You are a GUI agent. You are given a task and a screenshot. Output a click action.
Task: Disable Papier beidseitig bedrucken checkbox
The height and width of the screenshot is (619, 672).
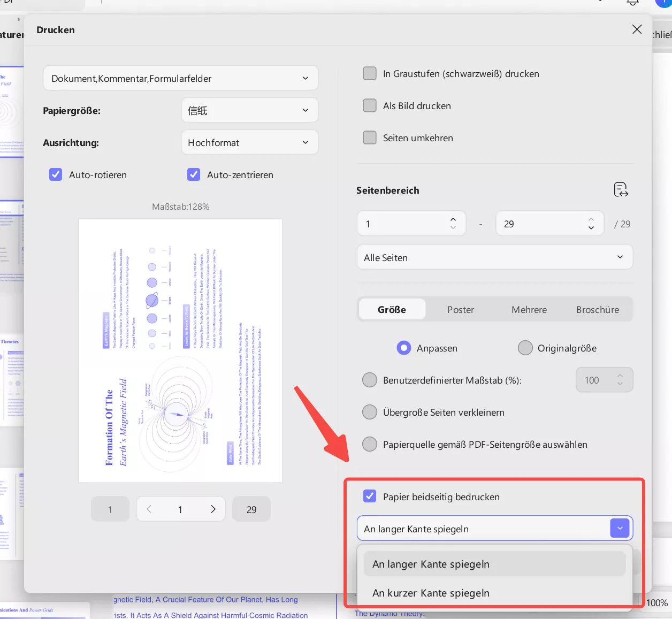click(370, 496)
